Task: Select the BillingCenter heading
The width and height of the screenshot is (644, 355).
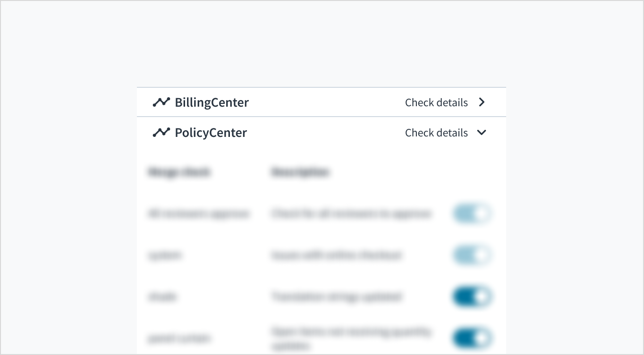Action: [212, 102]
